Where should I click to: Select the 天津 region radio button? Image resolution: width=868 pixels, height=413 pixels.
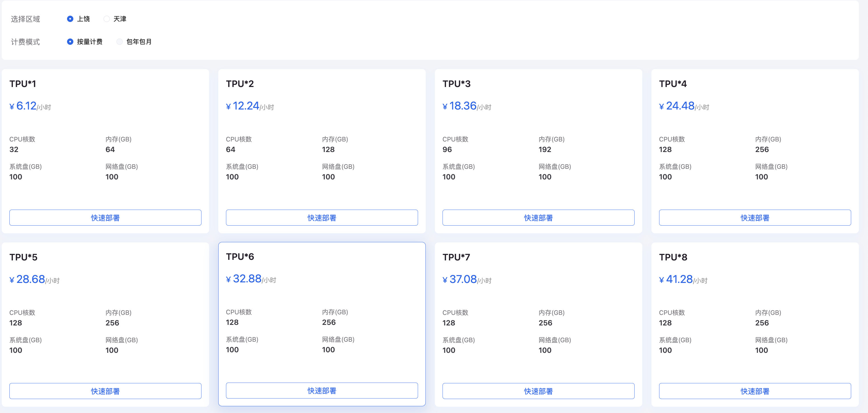coord(107,19)
